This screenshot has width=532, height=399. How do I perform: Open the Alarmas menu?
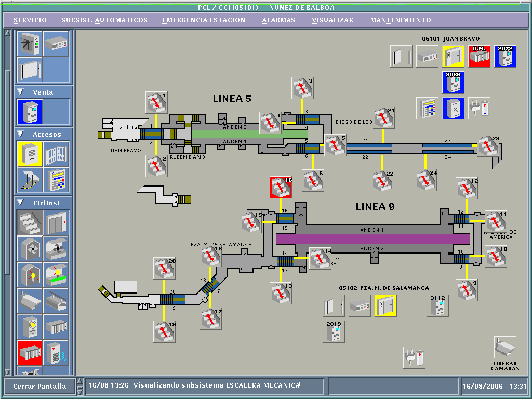pos(278,20)
